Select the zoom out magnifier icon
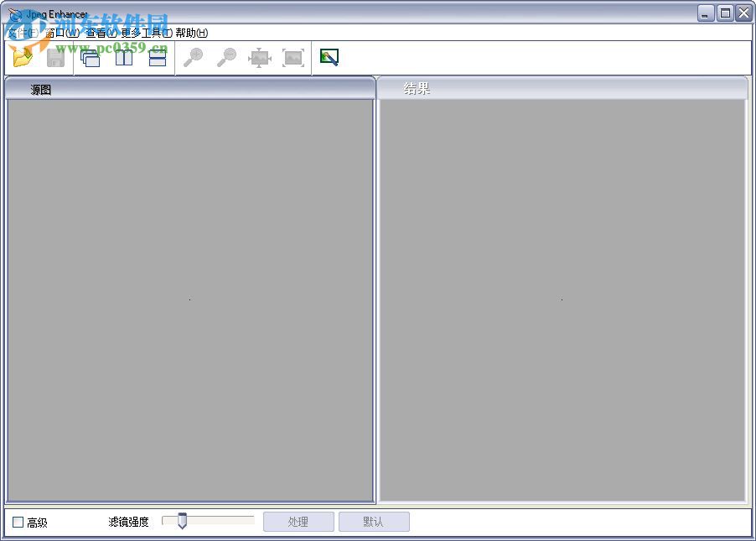Screen dimensions: 756x541 coord(226,57)
